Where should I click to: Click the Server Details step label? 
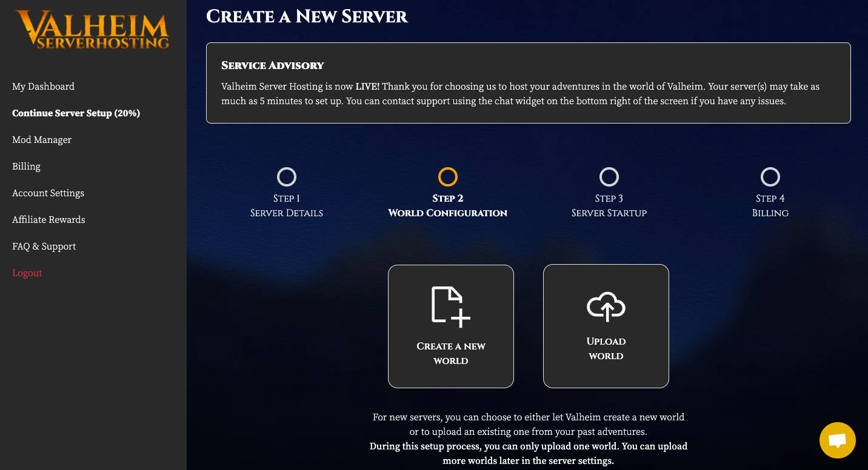(x=287, y=213)
